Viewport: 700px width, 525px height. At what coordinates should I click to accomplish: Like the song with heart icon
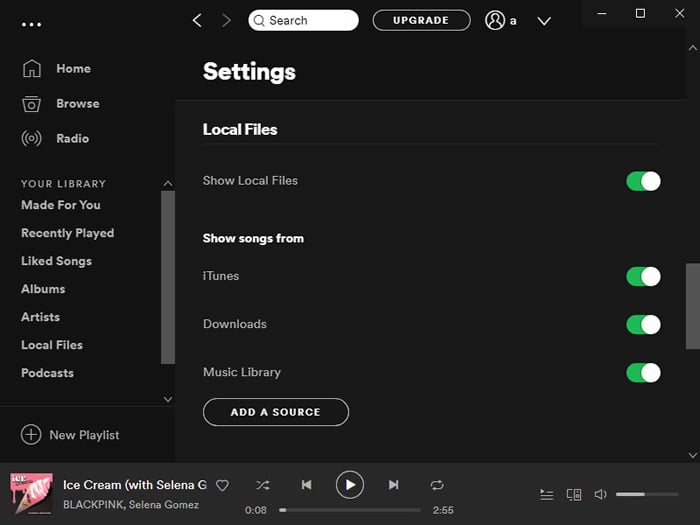pyautogui.click(x=222, y=485)
